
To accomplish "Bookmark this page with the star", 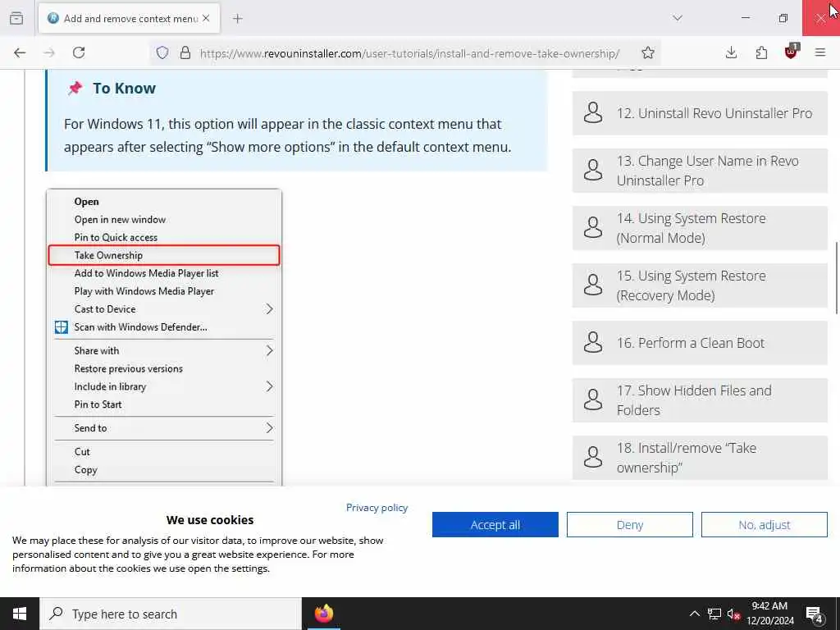I will 648,52.
